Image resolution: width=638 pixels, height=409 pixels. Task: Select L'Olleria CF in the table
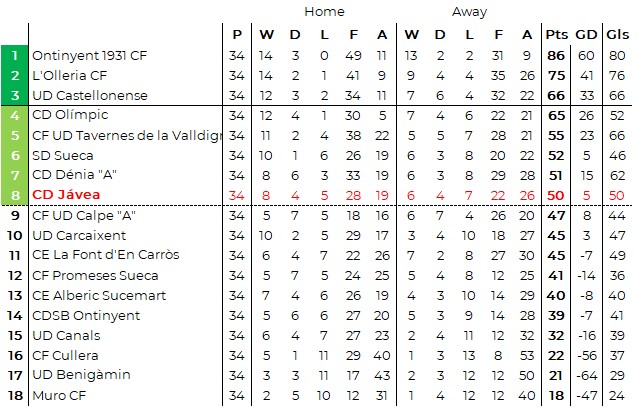click(70, 75)
